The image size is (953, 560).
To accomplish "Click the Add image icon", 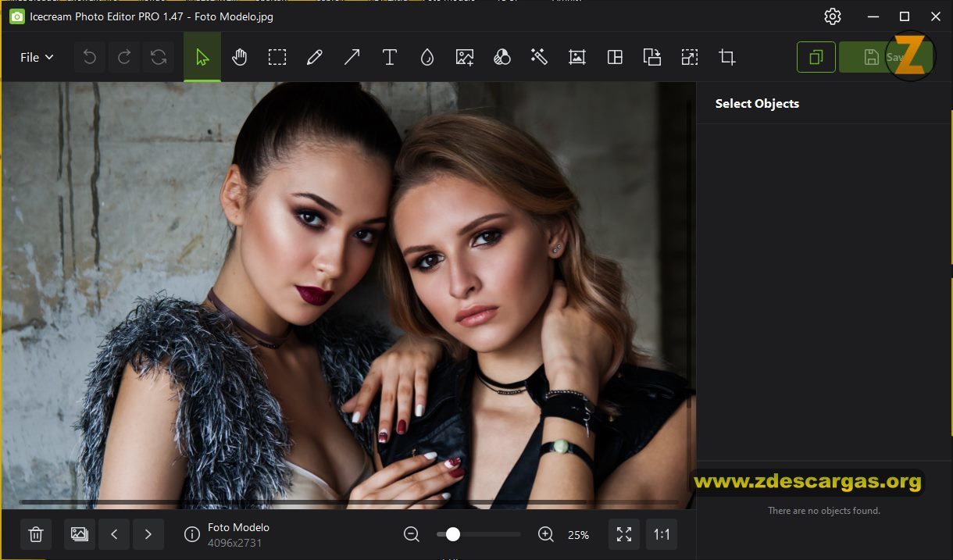I will (x=465, y=57).
